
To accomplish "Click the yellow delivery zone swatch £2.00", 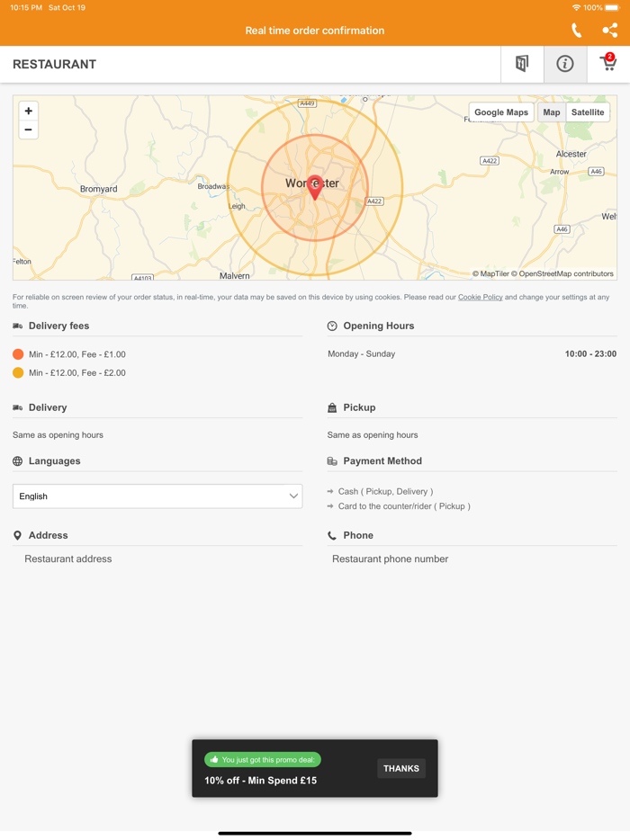I will (18, 373).
